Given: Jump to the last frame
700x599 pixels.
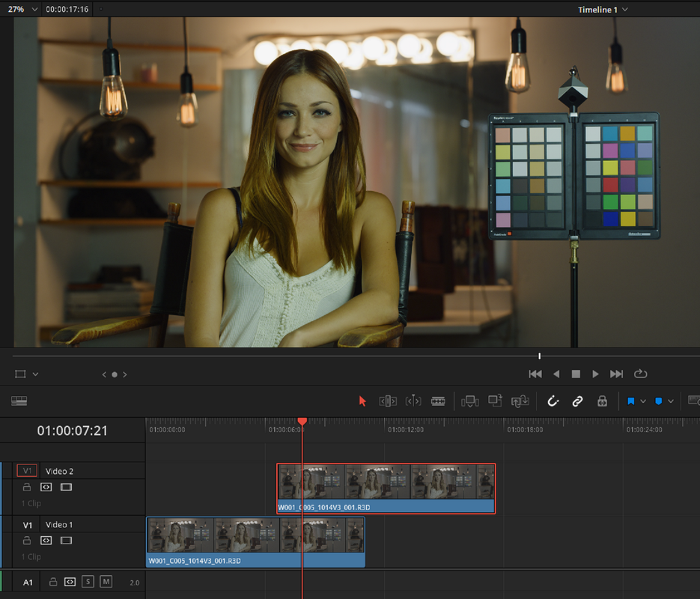Looking at the screenshot, I should click(x=616, y=374).
